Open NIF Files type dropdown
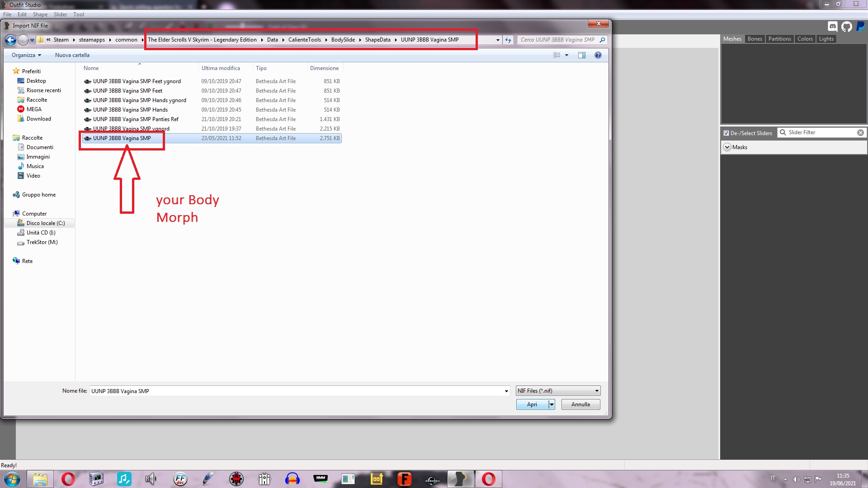 pyautogui.click(x=558, y=391)
